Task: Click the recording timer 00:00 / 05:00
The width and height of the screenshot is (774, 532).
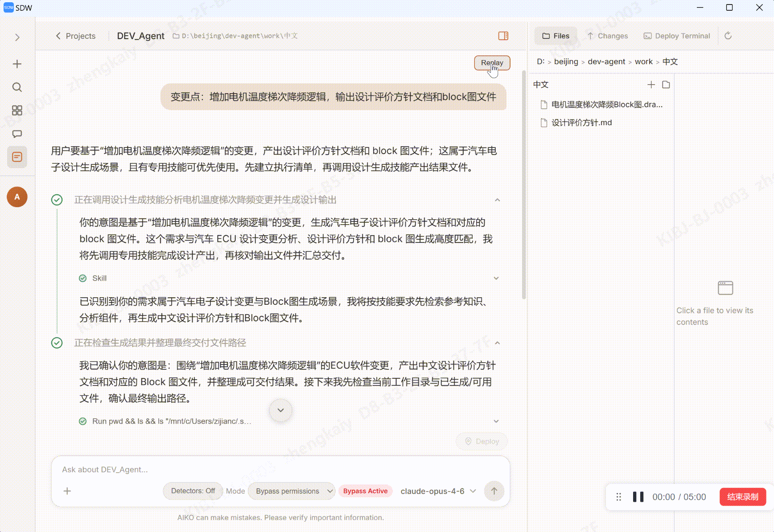Action: 679,497
